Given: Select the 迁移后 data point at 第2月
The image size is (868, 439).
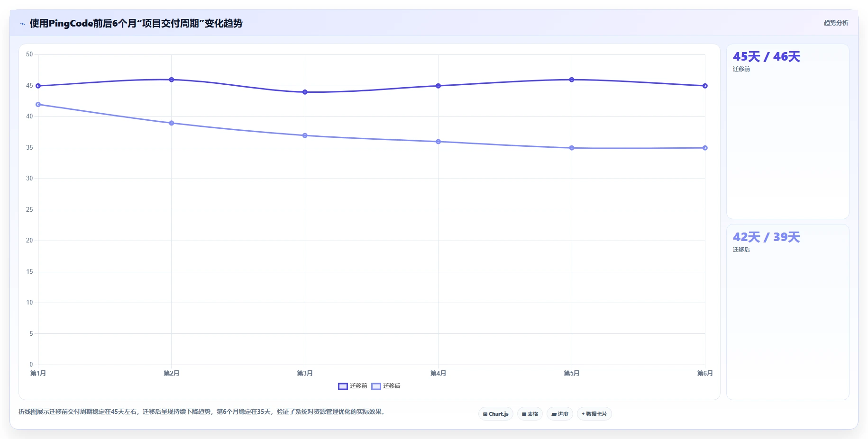Looking at the screenshot, I should click(x=172, y=123).
